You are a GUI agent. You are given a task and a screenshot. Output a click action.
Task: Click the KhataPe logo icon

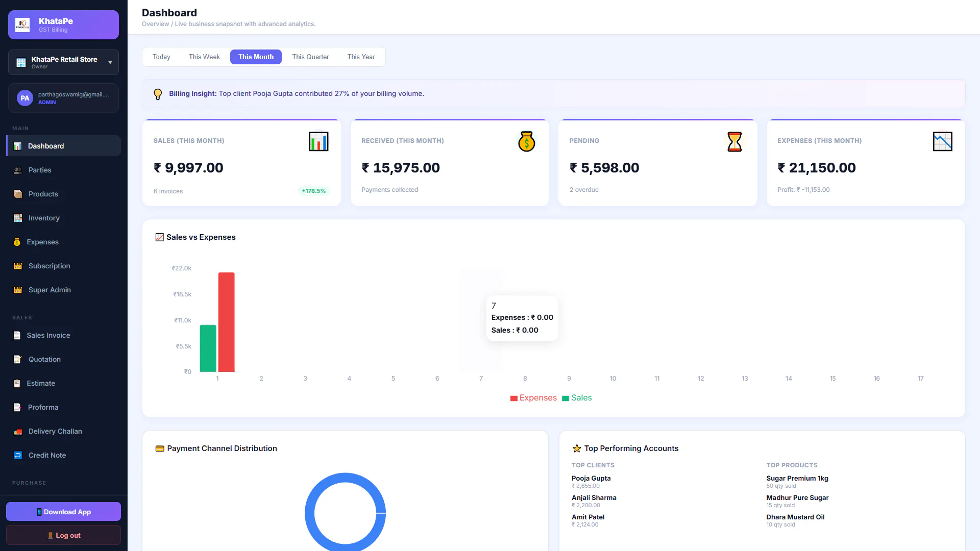(x=22, y=24)
